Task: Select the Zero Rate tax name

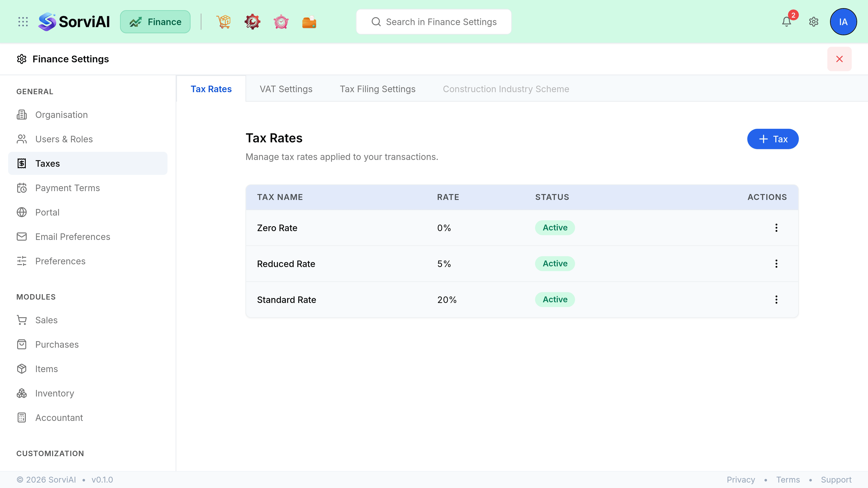Action: (277, 228)
